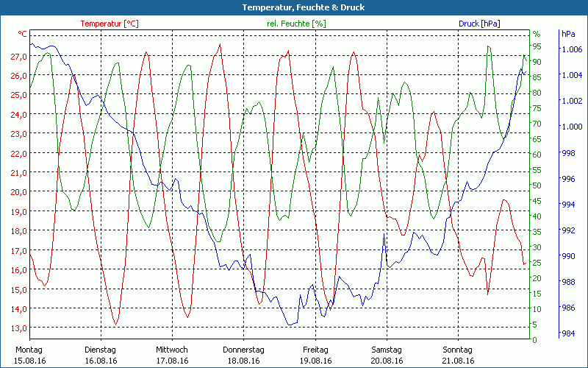Click the 13,0 tick on temperature axis
The width and height of the screenshot is (588, 368).
pos(18,328)
